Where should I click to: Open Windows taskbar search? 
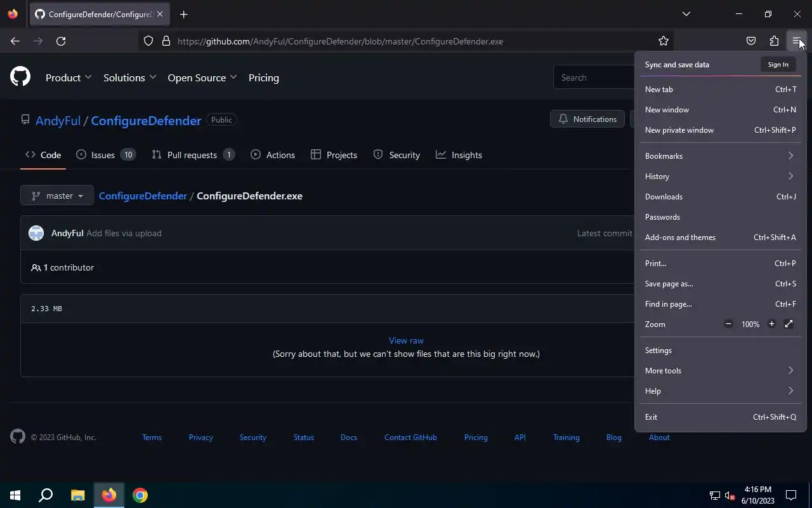46,495
